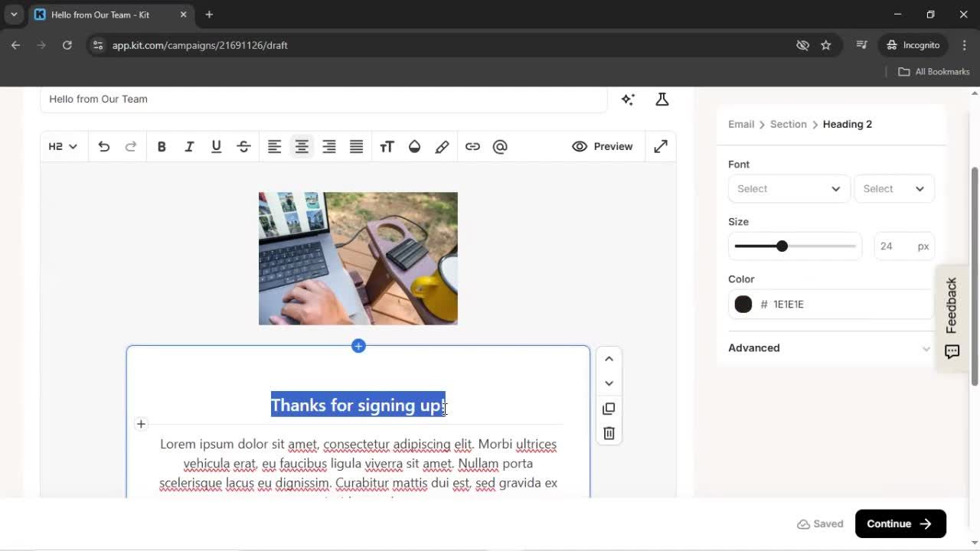Expand the Advanced settings section
This screenshot has width=980, height=551.
[753, 347]
